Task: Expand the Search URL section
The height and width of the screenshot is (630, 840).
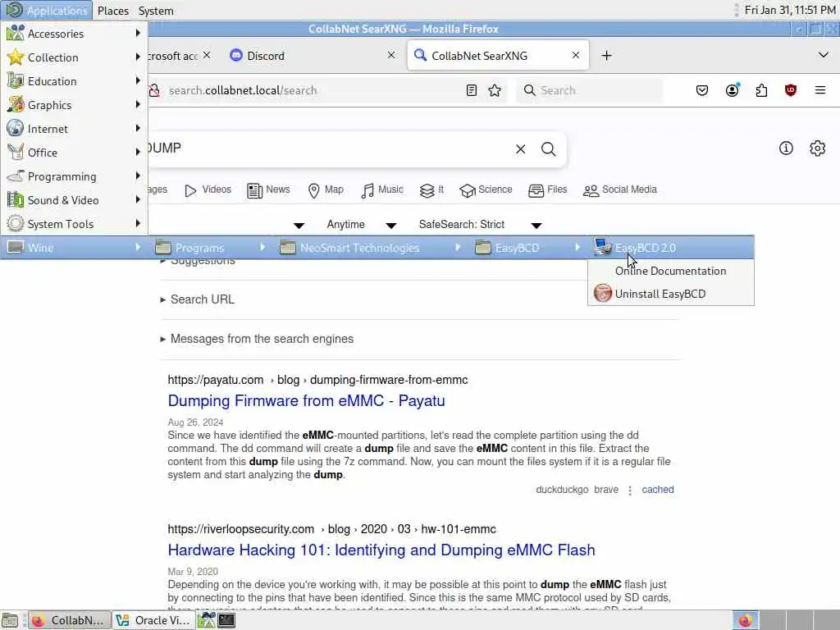Action: point(197,299)
